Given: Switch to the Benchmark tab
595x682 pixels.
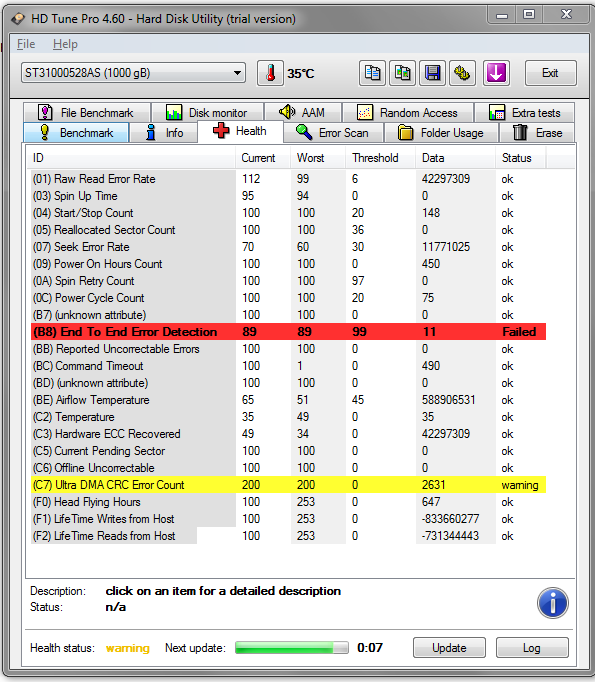Looking at the screenshot, I should point(77,133).
